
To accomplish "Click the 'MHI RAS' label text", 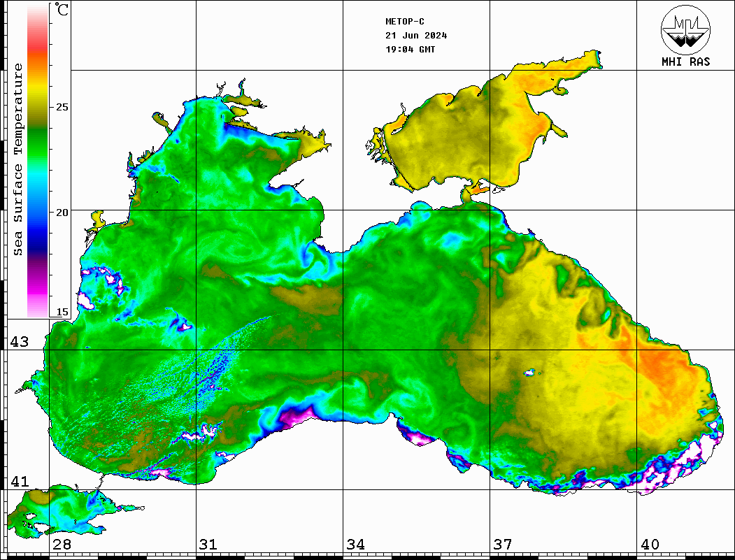I will [685, 62].
